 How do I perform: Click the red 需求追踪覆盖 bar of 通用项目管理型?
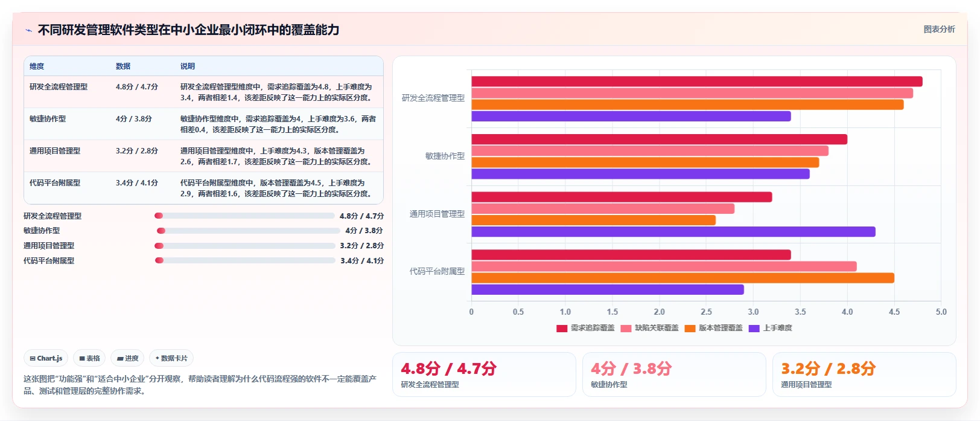pyautogui.click(x=622, y=197)
